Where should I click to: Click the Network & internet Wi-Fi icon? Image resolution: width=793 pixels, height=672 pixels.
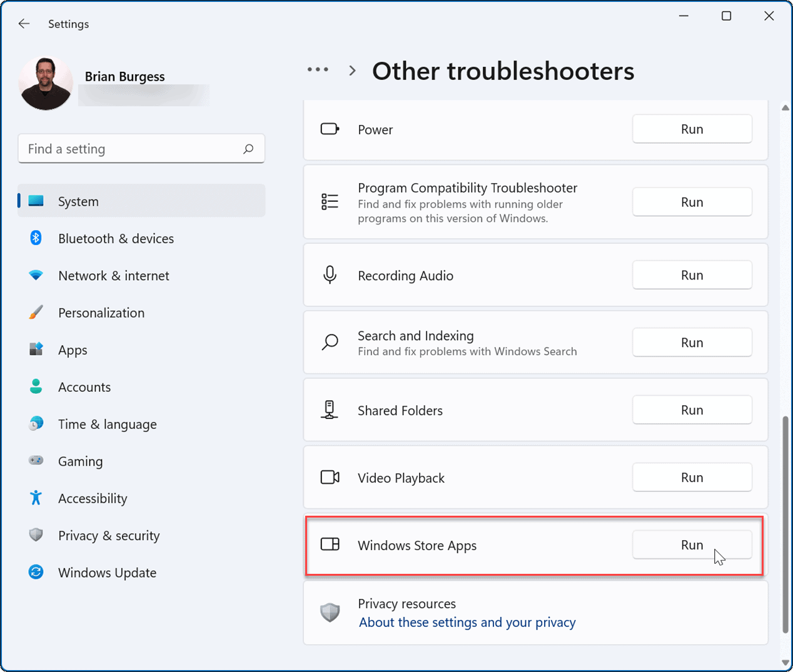[x=36, y=276]
